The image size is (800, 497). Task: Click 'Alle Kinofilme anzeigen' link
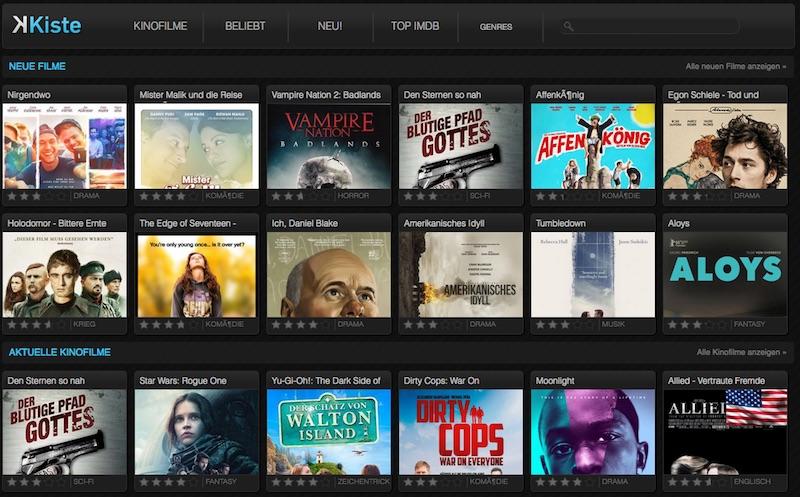(741, 353)
